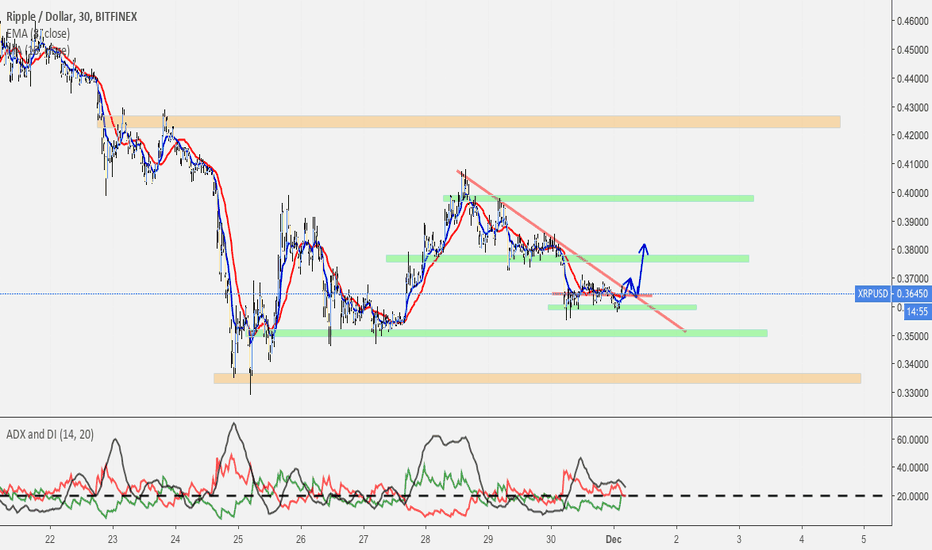
Task: Click the 0.44000 price axis label
Action: coord(912,78)
